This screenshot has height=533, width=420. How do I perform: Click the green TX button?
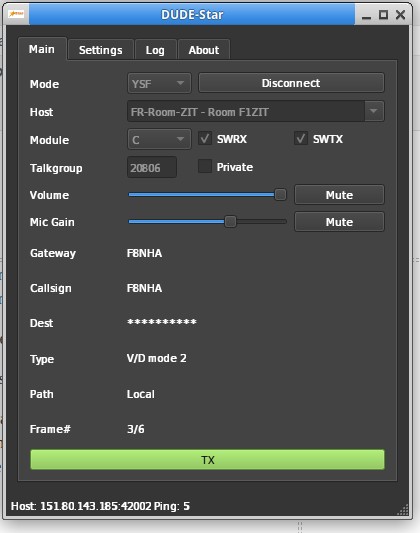(207, 460)
